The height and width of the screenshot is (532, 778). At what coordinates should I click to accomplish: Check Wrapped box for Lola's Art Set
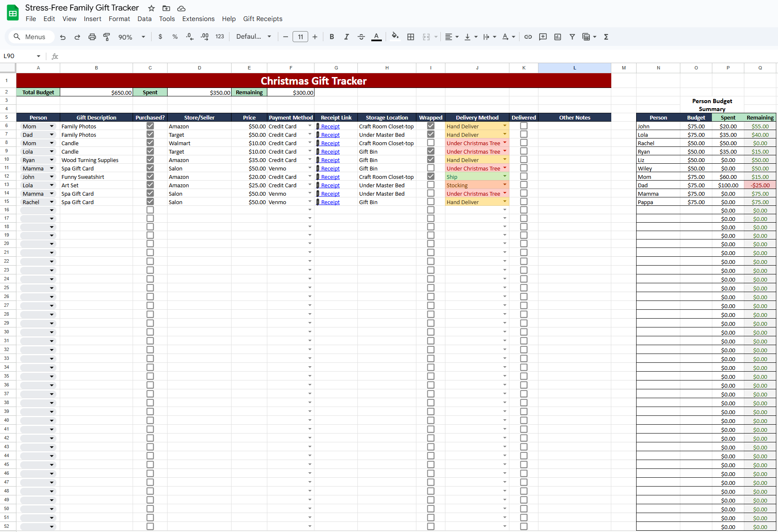tap(430, 185)
